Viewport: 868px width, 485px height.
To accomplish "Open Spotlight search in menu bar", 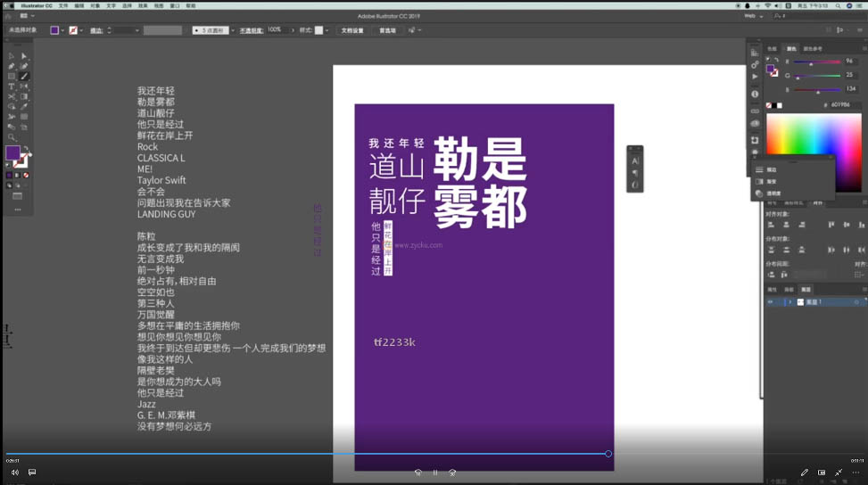I will pyautogui.click(x=838, y=5).
